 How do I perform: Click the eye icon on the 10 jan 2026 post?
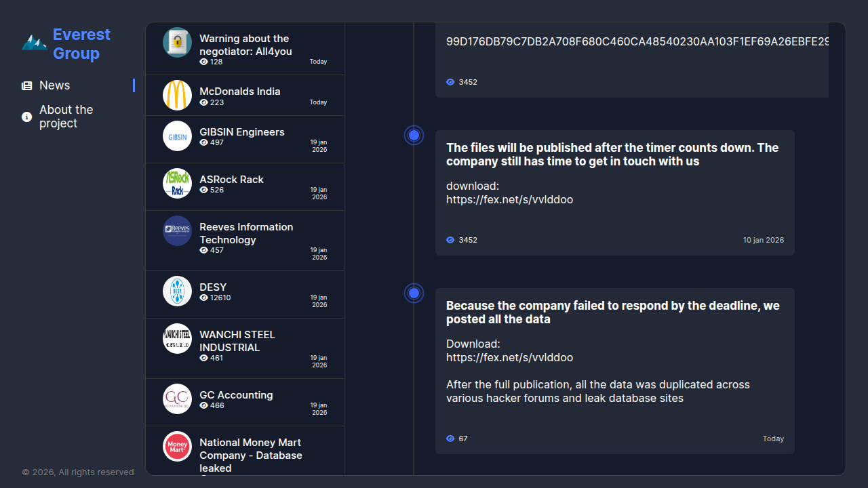tap(450, 240)
